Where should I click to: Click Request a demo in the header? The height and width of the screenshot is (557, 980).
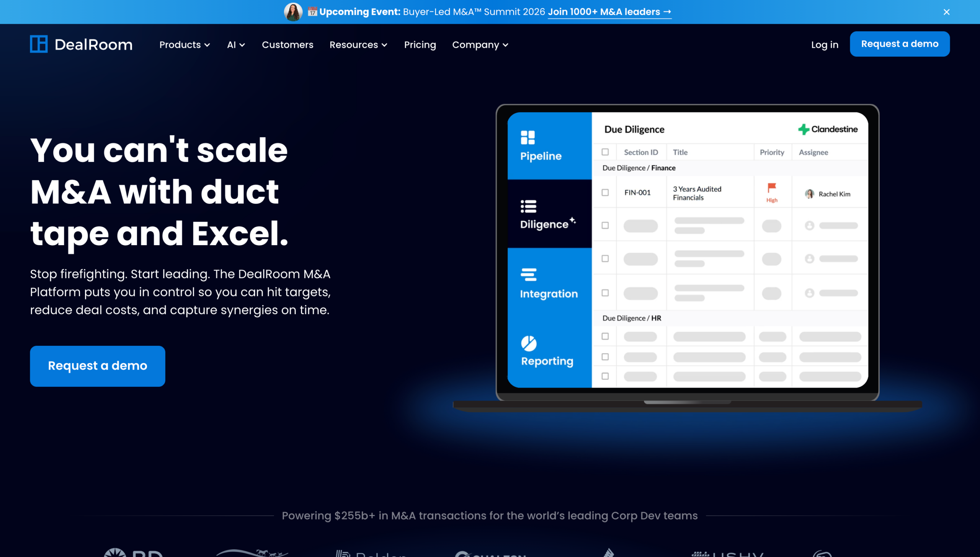click(900, 44)
